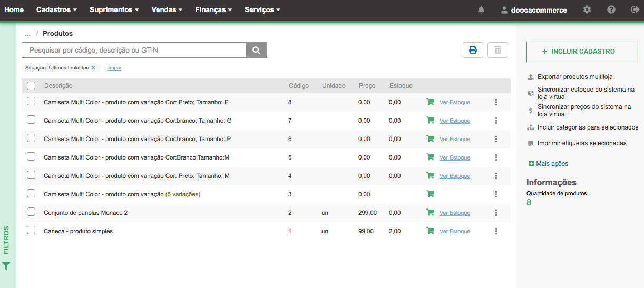Click the trash delete icon

497,50
